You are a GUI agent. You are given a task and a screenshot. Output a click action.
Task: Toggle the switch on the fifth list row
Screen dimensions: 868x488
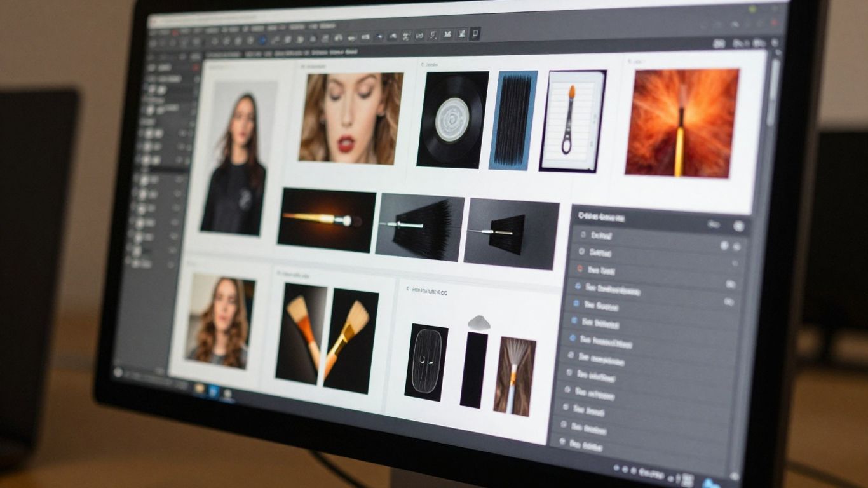click(x=728, y=302)
